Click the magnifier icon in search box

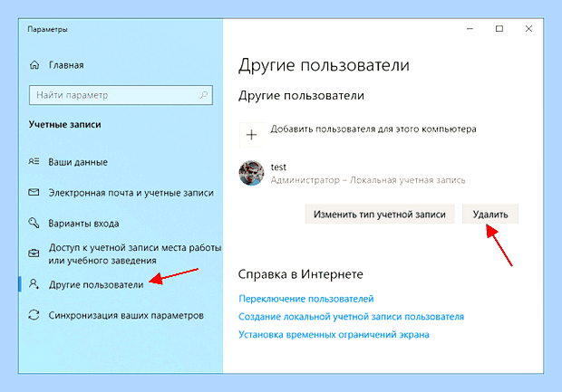(204, 95)
